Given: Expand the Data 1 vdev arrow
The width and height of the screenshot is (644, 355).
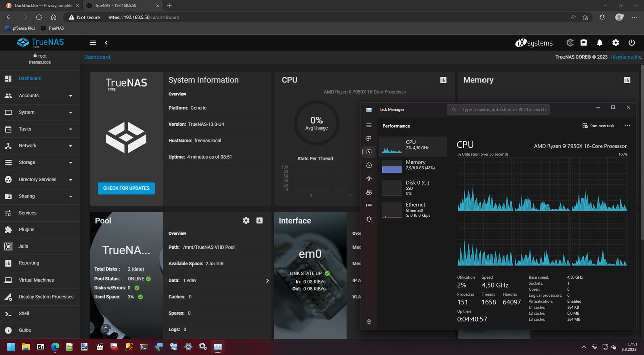Looking at the screenshot, I should pyautogui.click(x=267, y=281).
